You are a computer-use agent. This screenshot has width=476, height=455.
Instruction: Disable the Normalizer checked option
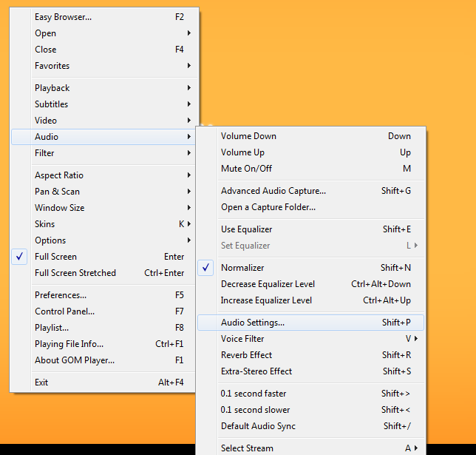click(x=242, y=268)
